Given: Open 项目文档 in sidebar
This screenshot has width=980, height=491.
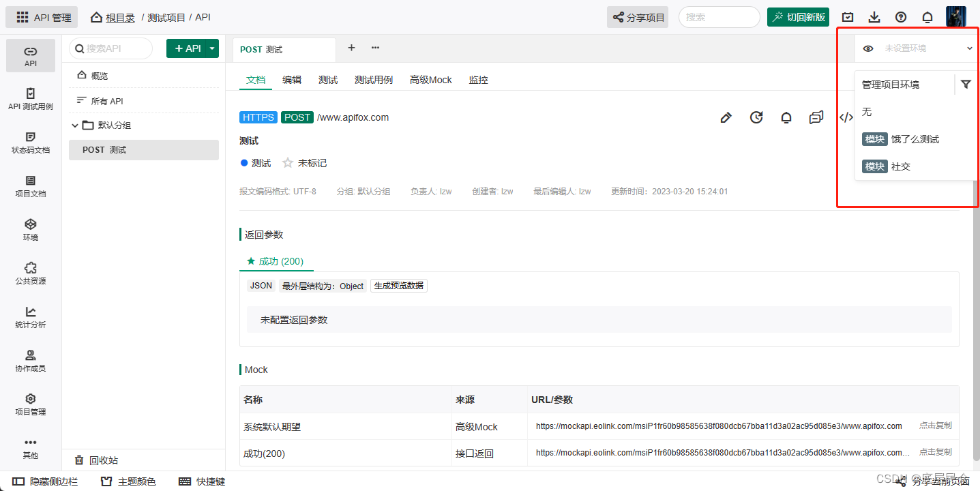Looking at the screenshot, I should click(31, 186).
